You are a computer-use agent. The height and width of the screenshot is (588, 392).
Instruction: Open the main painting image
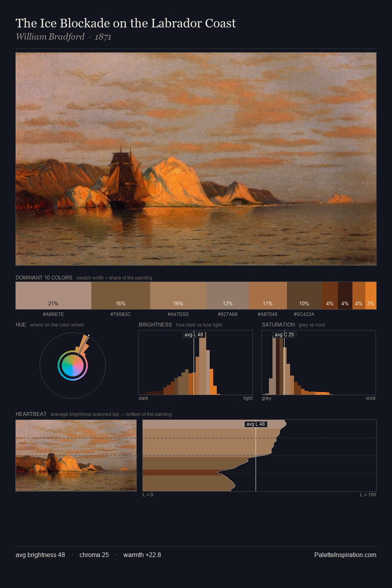tap(196, 159)
